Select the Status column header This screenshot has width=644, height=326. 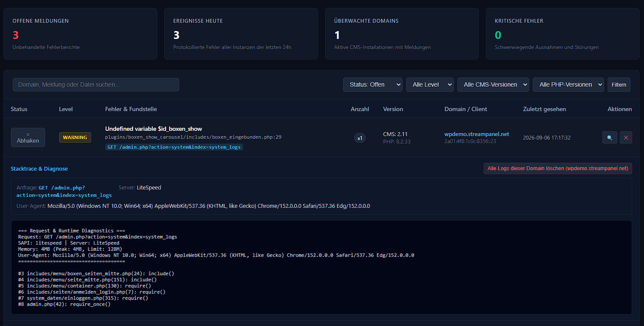(x=19, y=109)
